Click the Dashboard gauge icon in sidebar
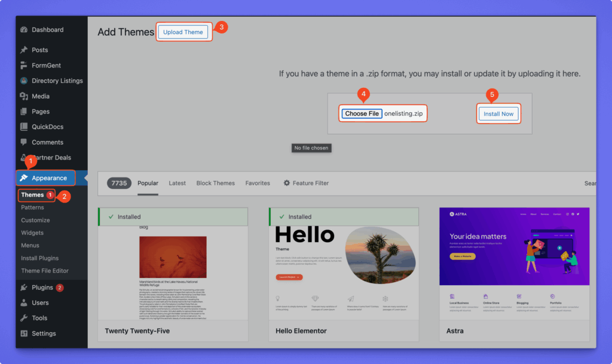The image size is (612, 364). pos(24,30)
